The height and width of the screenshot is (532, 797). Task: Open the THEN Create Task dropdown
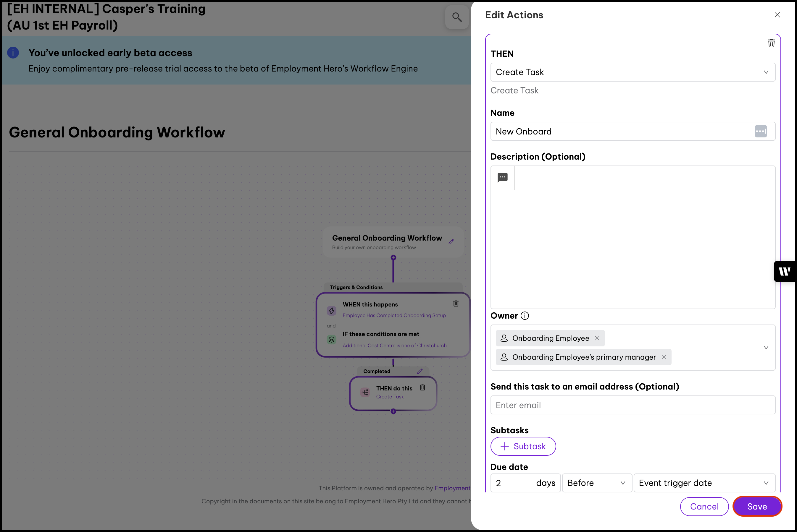click(x=633, y=72)
